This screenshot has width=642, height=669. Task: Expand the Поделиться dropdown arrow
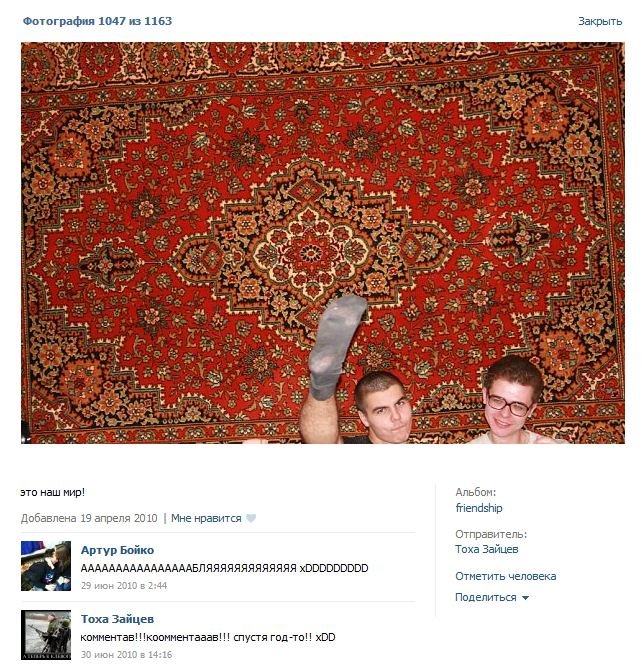[x=526, y=598]
